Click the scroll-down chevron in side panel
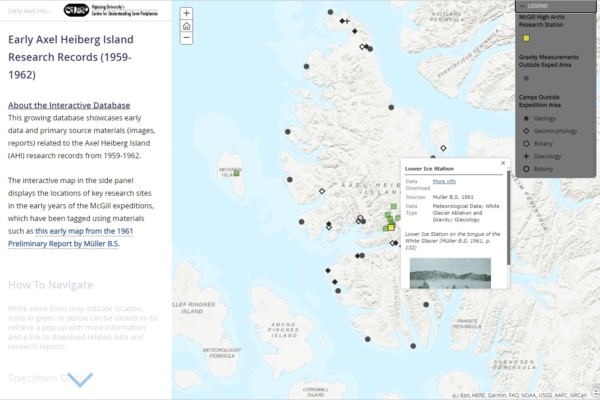This screenshot has width=600, height=400. [x=80, y=380]
